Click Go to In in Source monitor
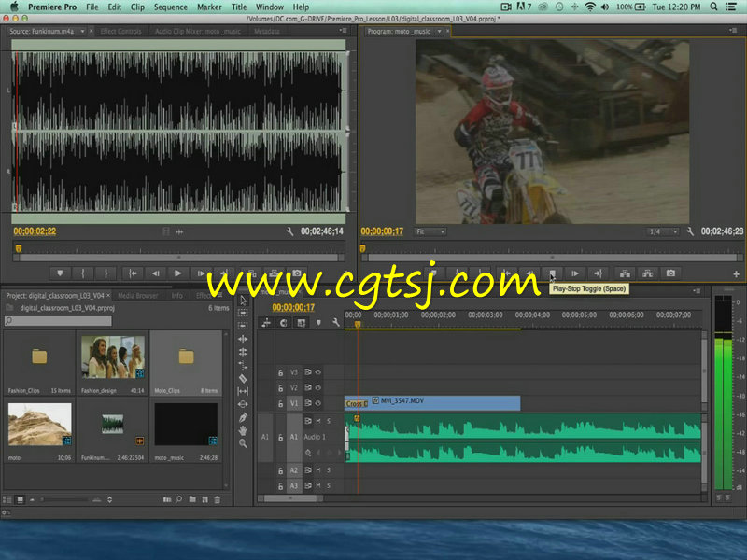The image size is (747, 560). click(x=133, y=273)
